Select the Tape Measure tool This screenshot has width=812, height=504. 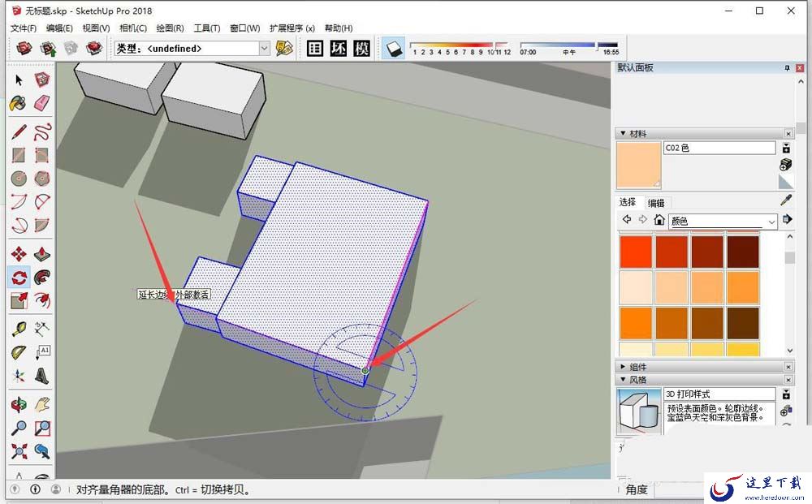pos(19,329)
